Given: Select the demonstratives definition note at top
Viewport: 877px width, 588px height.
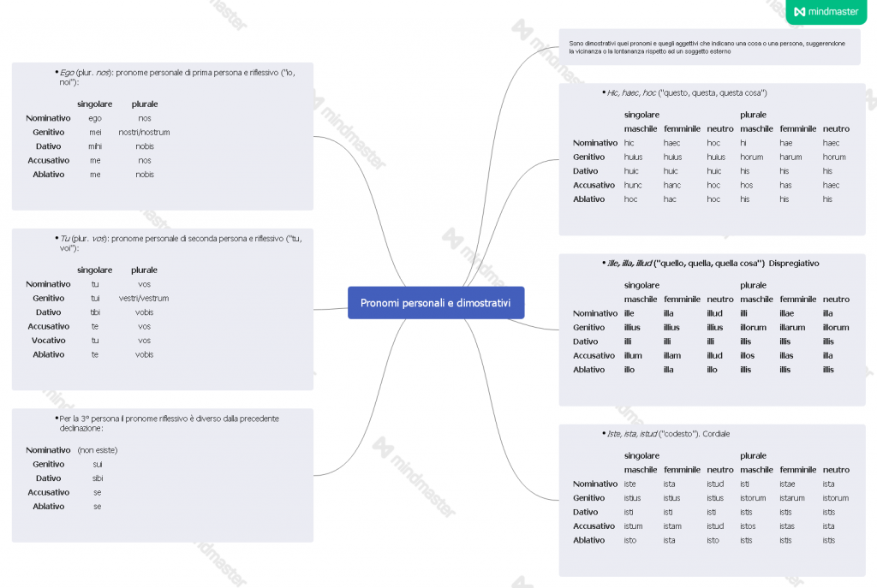Looking at the screenshot, I should (707, 47).
